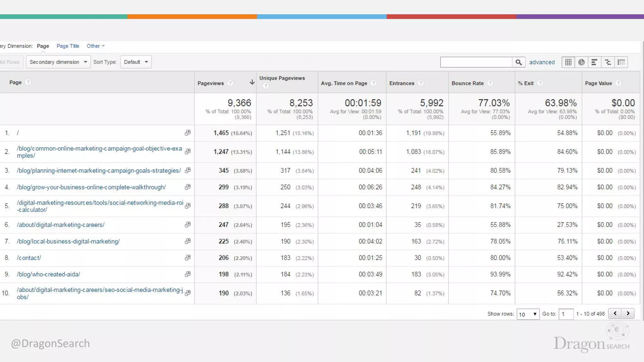Switch primary dimension to Page Title
The width and height of the screenshot is (644, 362).
pos(68,46)
